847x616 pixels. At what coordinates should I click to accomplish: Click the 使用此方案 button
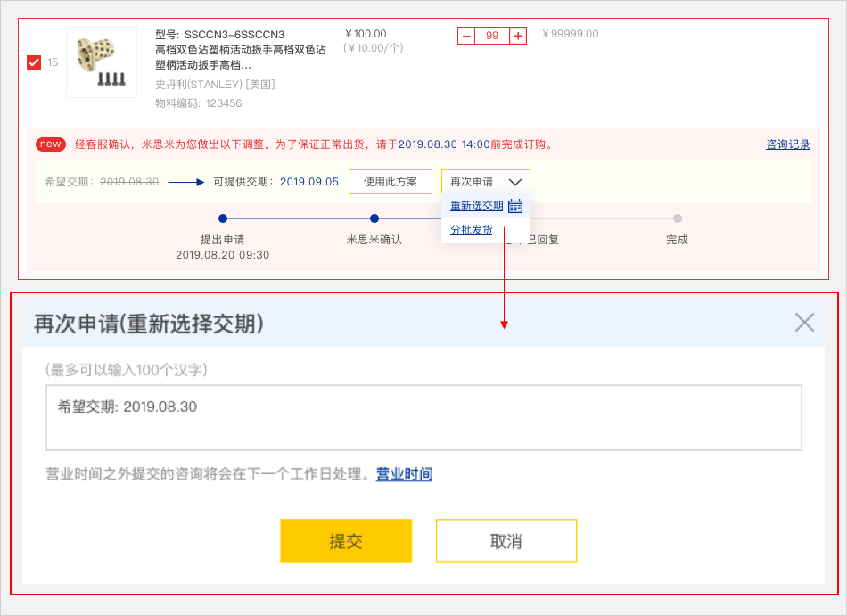(390, 182)
